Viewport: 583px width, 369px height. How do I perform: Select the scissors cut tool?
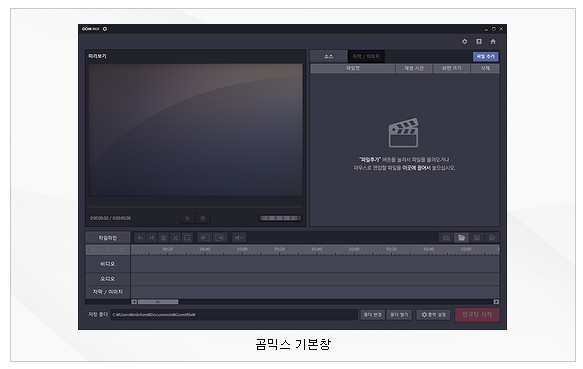coord(175,238)
